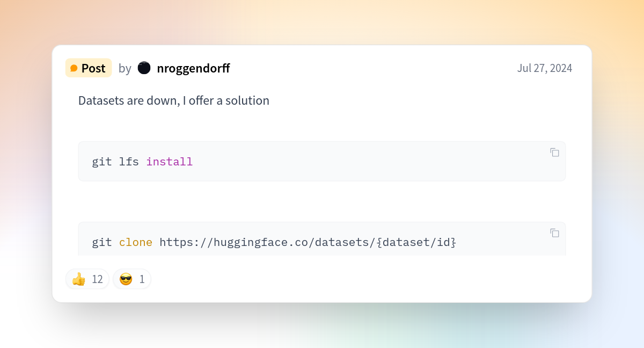The width and height of the screenshot is (644, 348).
Task: Click the orange speech bubble Post icon
Action: point(74,69)
